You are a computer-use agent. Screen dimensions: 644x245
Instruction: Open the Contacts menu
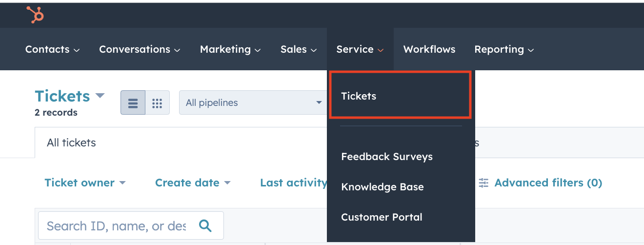(52, 49)
